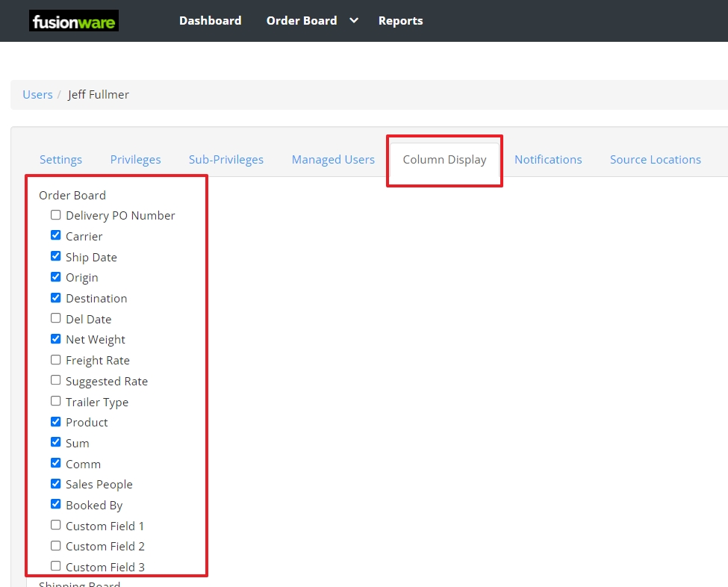Image resolution: width=728 pixels, height=587 pixels.
Task: Select the Source Locations tab
Action: coord(655,159)
